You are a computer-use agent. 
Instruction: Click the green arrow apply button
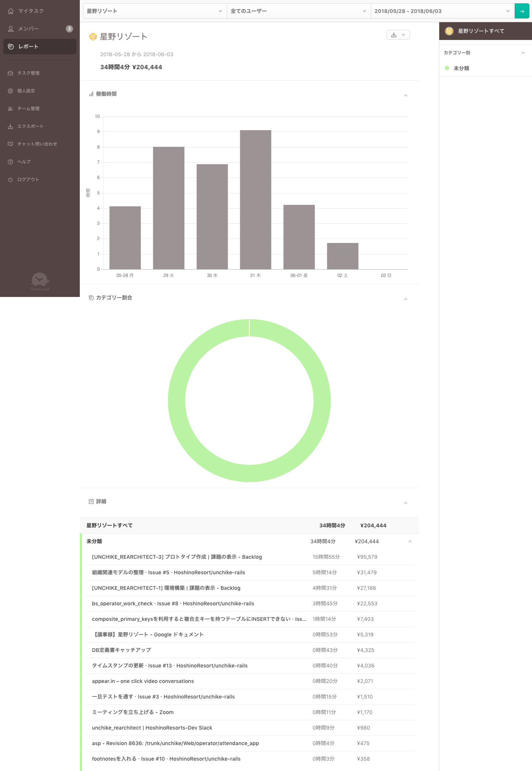point(522,11)
